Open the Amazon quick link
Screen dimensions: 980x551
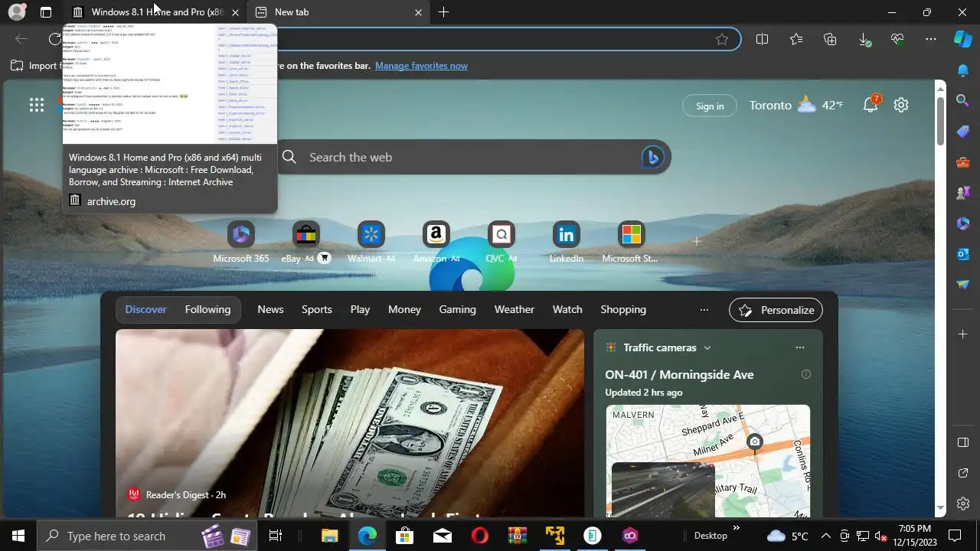[x=436, y=243]
